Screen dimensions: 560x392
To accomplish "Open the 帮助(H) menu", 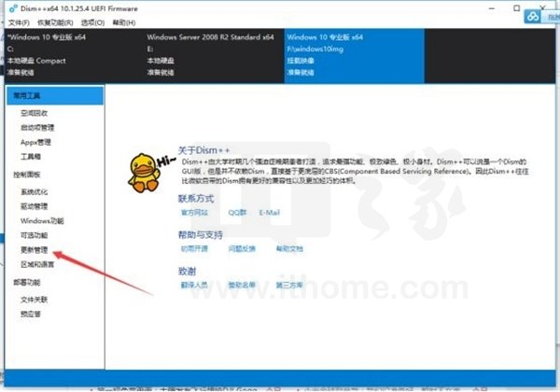I will 124,22.
